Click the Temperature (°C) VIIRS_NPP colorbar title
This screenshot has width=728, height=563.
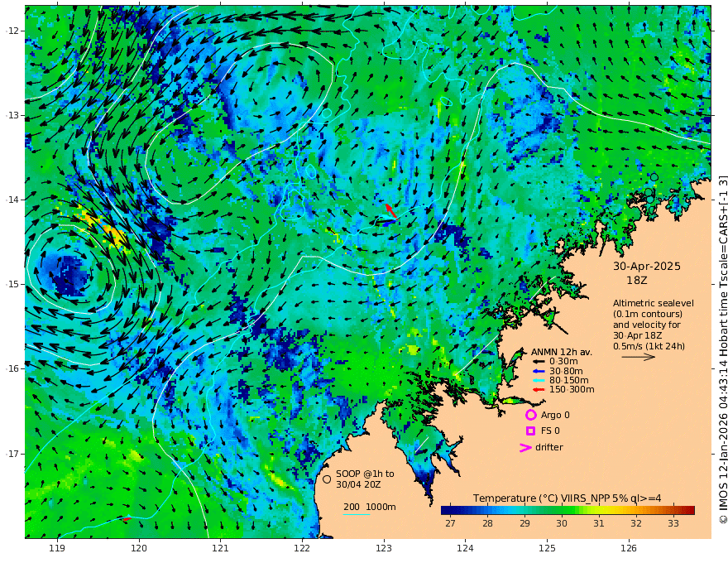click(568, 498)
